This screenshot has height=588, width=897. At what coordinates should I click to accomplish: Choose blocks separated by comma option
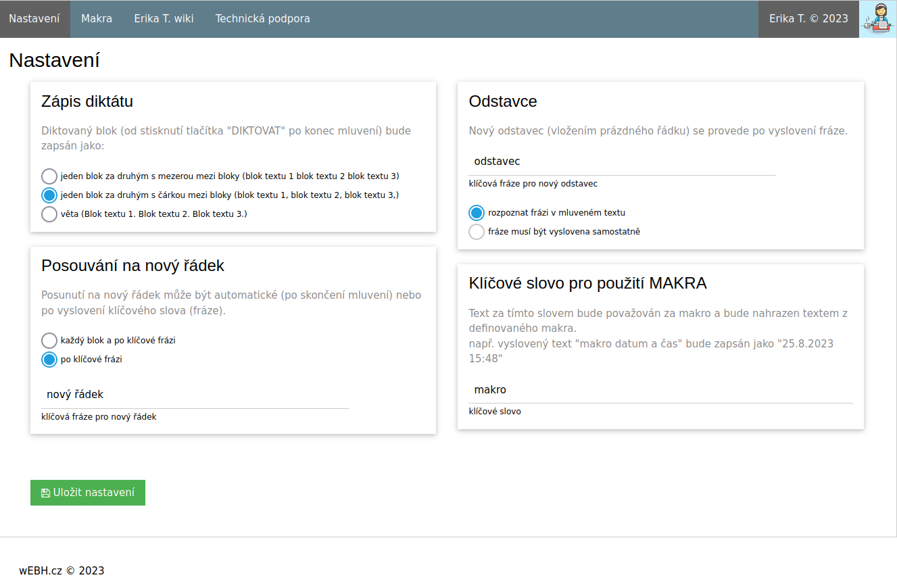(49, 195)
